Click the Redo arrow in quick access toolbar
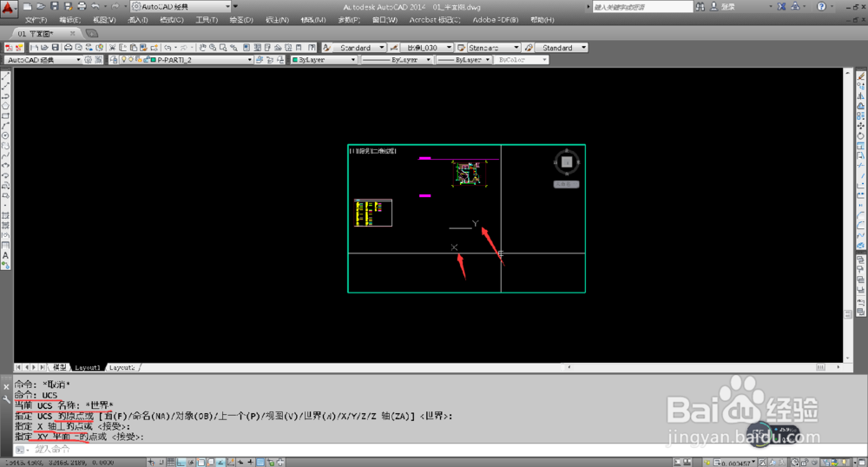The image size is (868, 467). (x=115, y=7)
